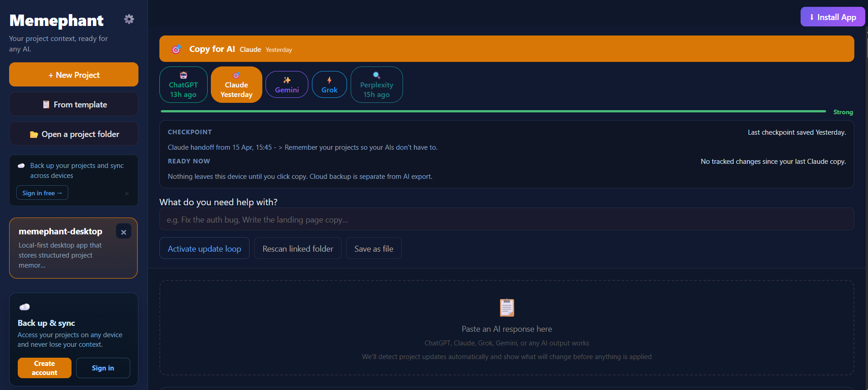Click the Copy for AI banner

[x=506, y=49]
